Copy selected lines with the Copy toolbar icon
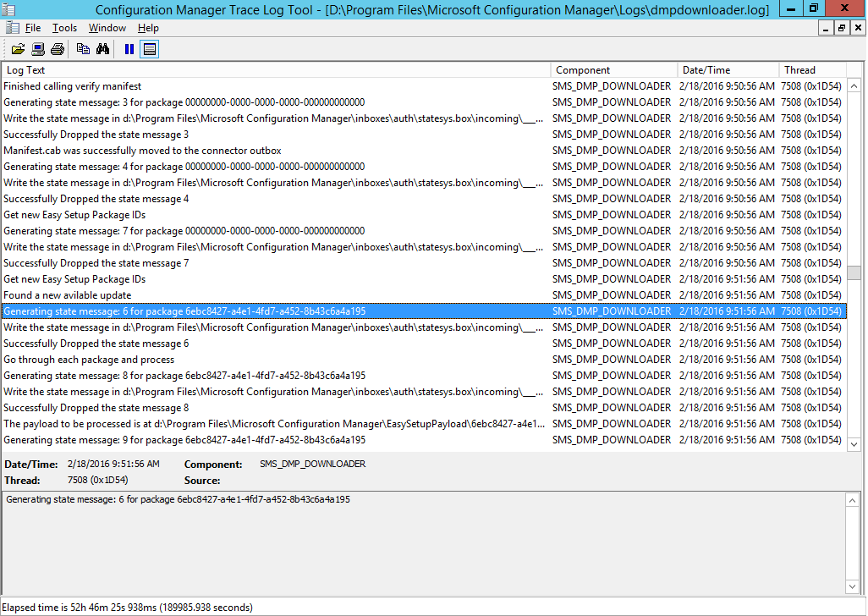This screenshot has height=616, width=868. tap(83, 49)
